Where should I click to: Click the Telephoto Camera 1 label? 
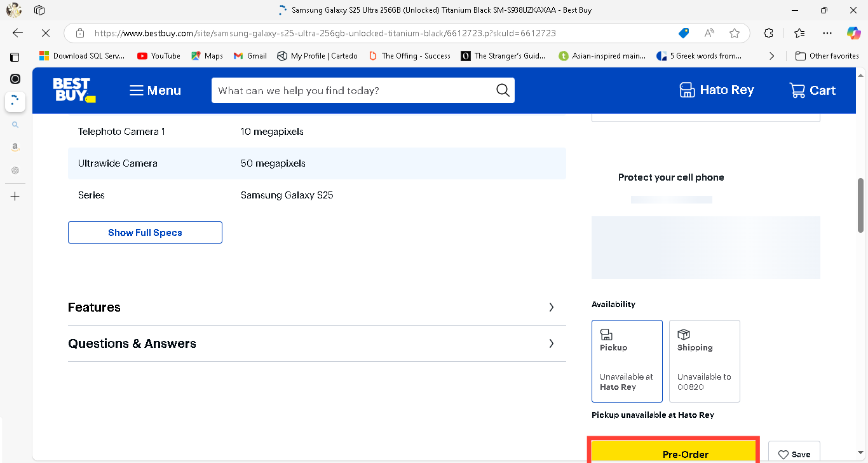coord(121,132)
